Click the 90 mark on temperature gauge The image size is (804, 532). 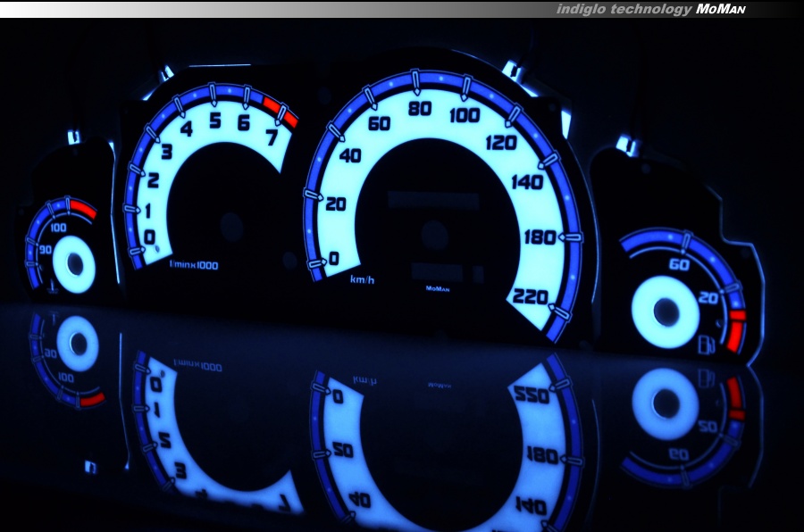click(47, 250)
